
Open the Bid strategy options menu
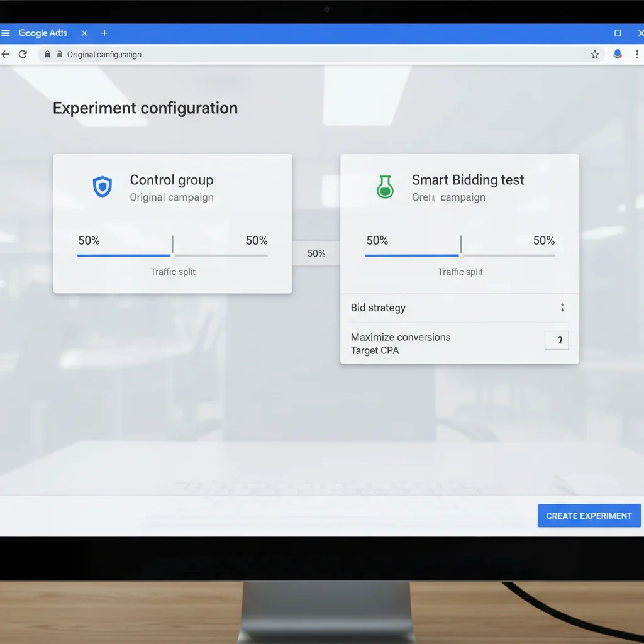point(562,308)
